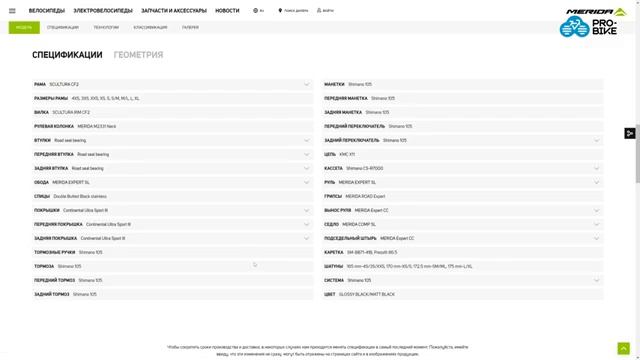
Task: Click the Тормоза Shimano 105 row
Action: pyautogui.click(x=173, y=266)
